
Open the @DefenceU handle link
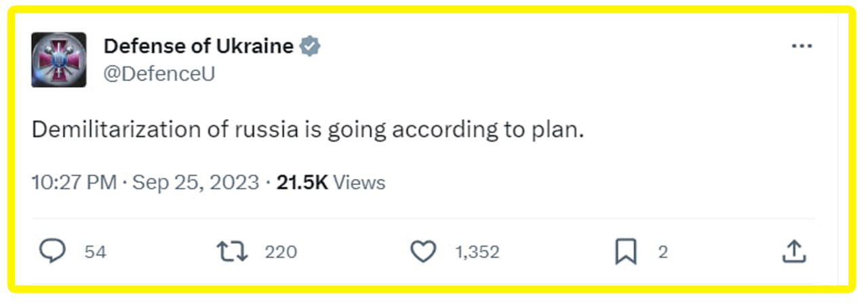tap(159, 74)
